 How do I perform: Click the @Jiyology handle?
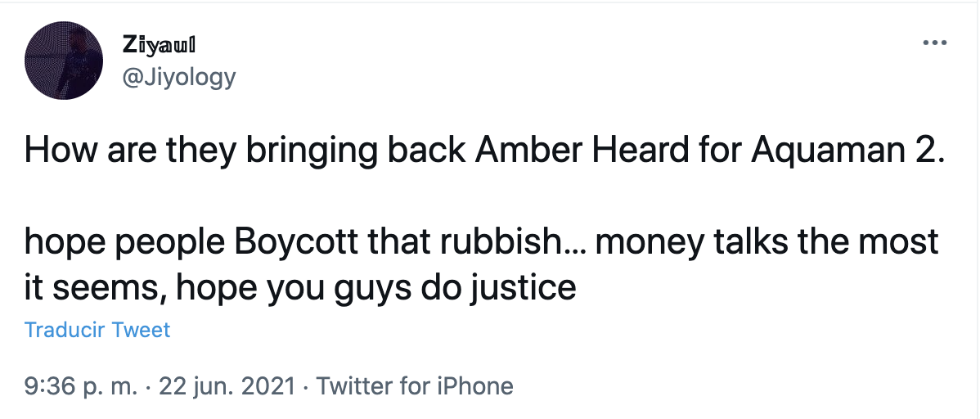pyautogui.click(x=178, y=77)
